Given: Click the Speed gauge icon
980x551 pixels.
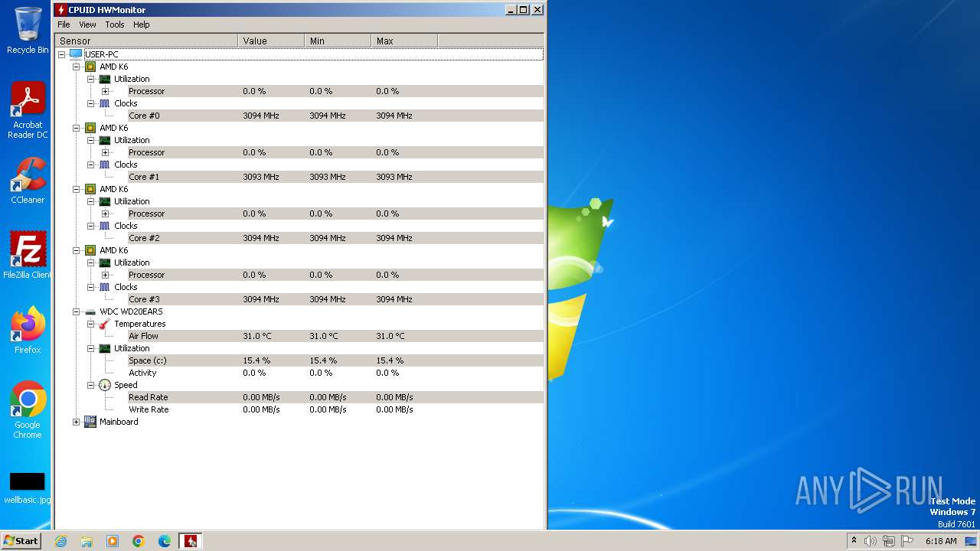Looking at the screenshot, I should (105, 385).
